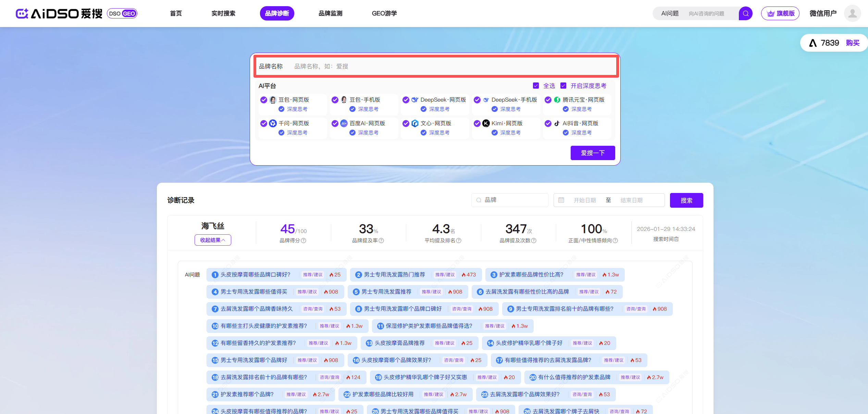This screenshot has height=414, width=868.
Task: Uncheck the 全选 checkbox
Action: click(536, 86)
